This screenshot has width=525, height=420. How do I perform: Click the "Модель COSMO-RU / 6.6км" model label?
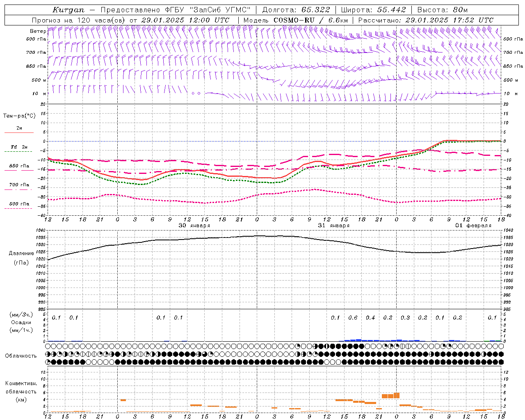pyautogui.click(x=296, y=20)
